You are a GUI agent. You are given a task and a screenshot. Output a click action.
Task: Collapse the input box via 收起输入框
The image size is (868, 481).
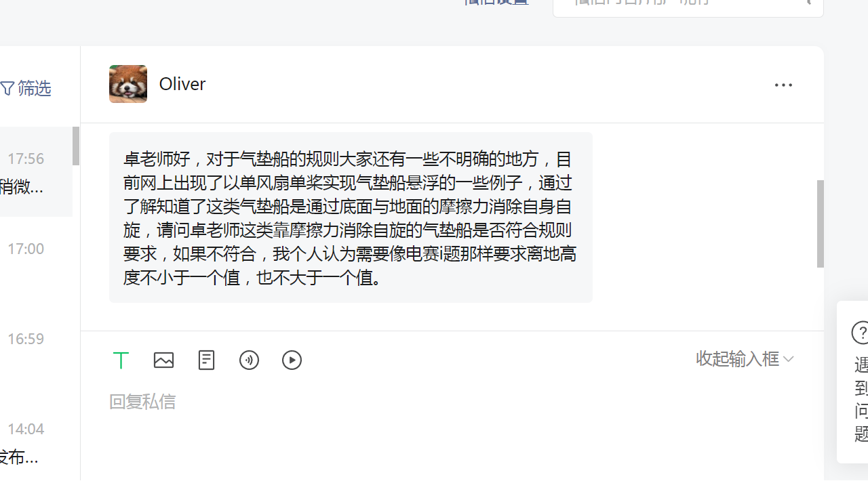point(745,358)
